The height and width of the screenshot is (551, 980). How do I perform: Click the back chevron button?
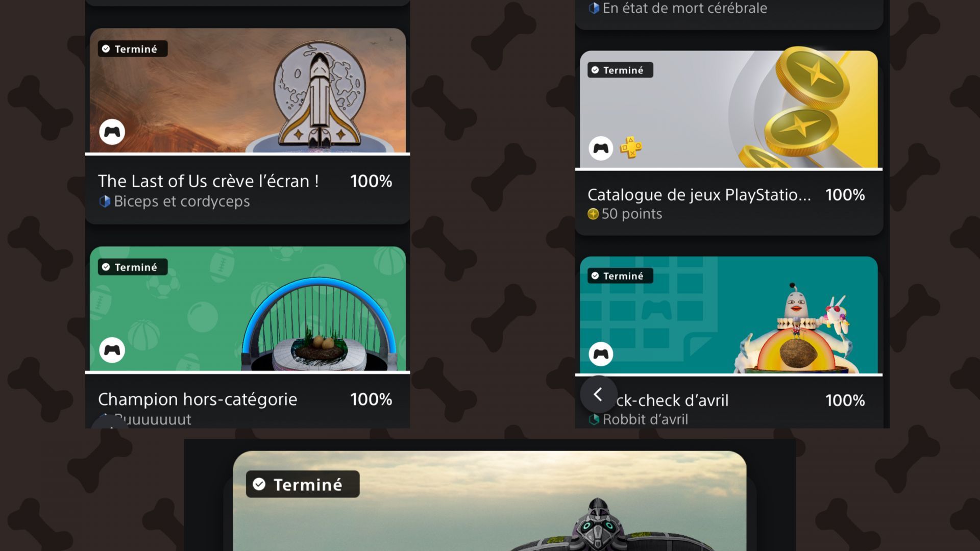598,394
